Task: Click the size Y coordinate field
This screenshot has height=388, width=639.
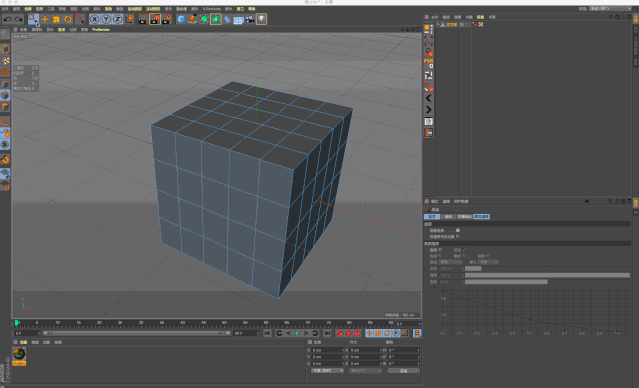Action: click(366, 357)
